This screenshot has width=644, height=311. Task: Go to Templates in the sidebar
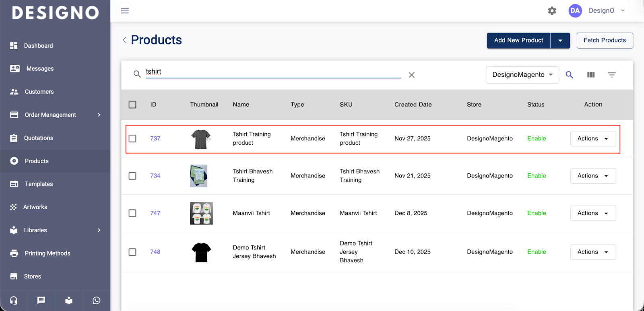click(39, 184)
